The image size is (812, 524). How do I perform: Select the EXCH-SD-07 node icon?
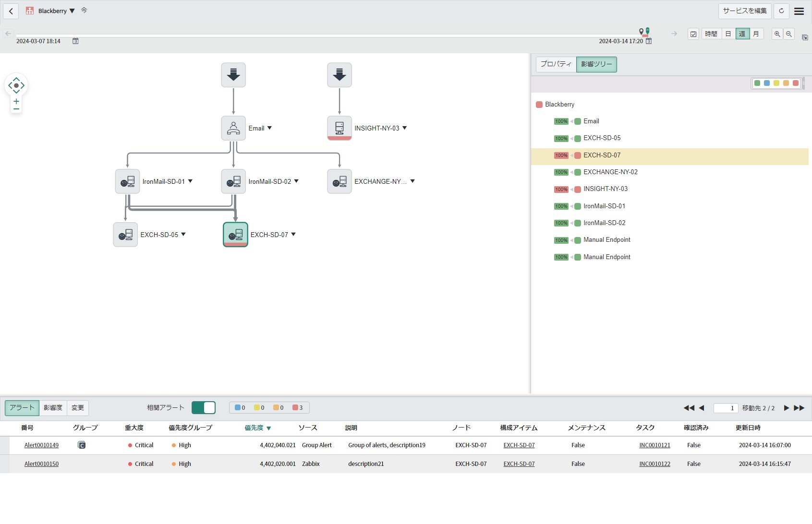(x=235, y=234)
